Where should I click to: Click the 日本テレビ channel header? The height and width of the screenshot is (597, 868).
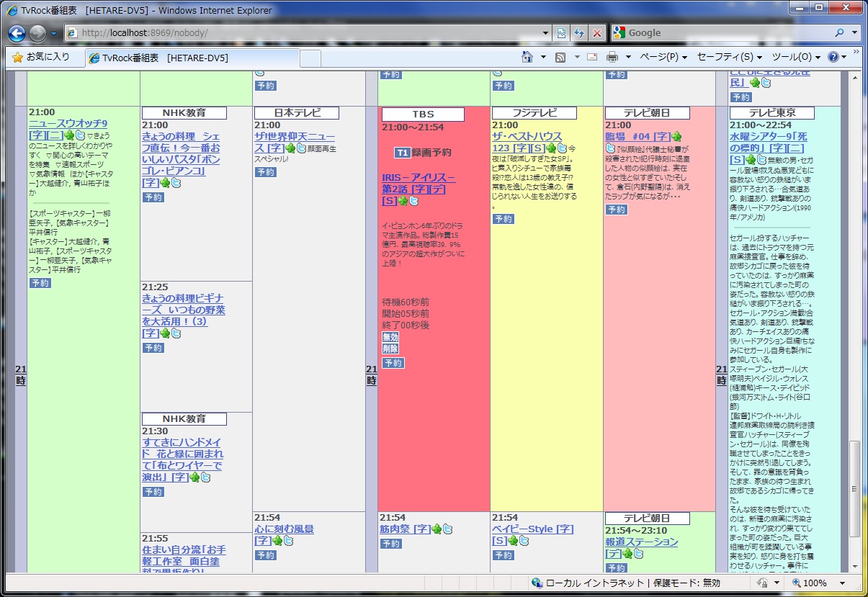[296, 113]
